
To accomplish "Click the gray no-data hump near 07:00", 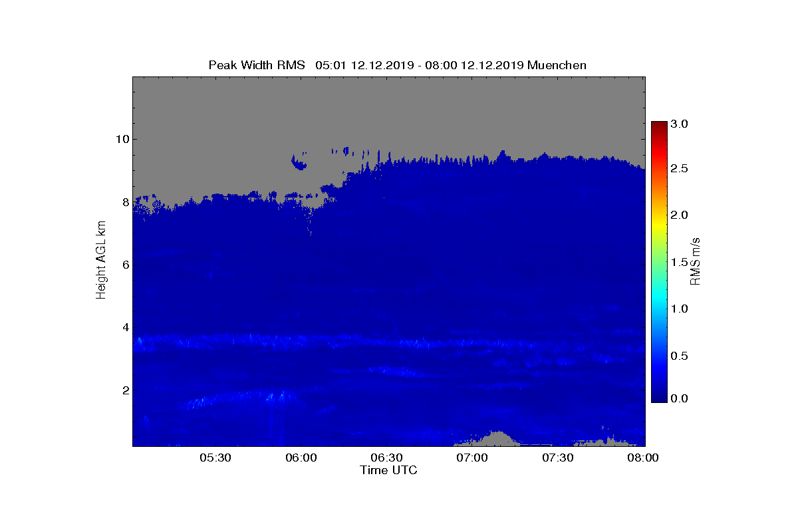I will click(495, 438).
